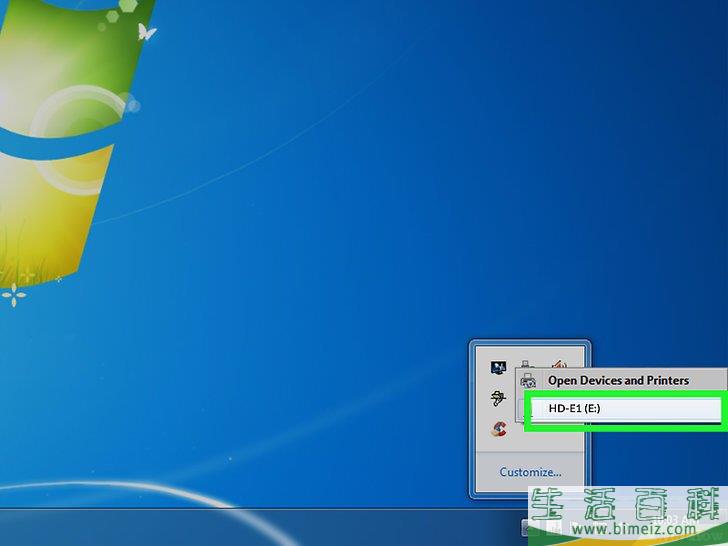
Task: Open the red CCleaner tray icon
Action: tap(498, 430)
